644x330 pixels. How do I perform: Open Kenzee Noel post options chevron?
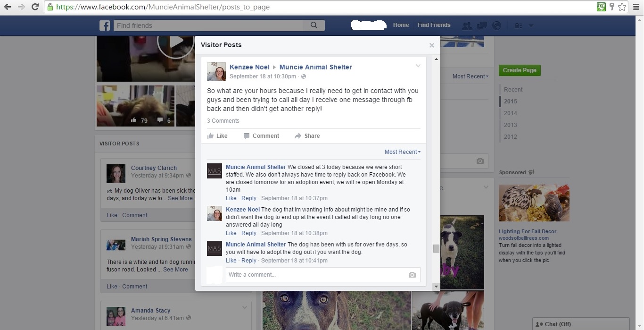pos(418,66)
